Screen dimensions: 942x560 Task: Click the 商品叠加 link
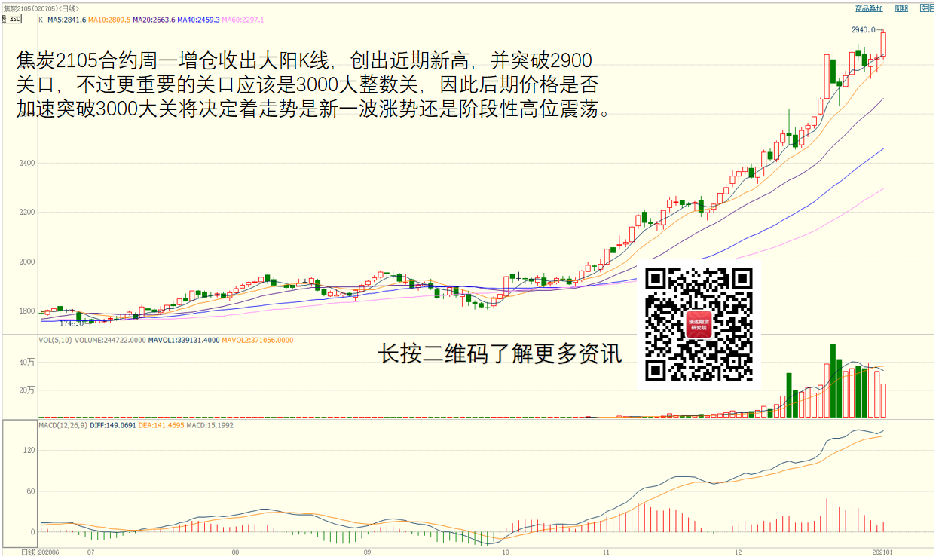coord(868,8)
